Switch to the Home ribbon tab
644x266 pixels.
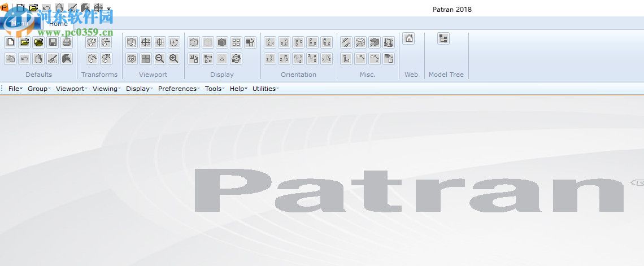pyautogui.click(x=58, y=23)
